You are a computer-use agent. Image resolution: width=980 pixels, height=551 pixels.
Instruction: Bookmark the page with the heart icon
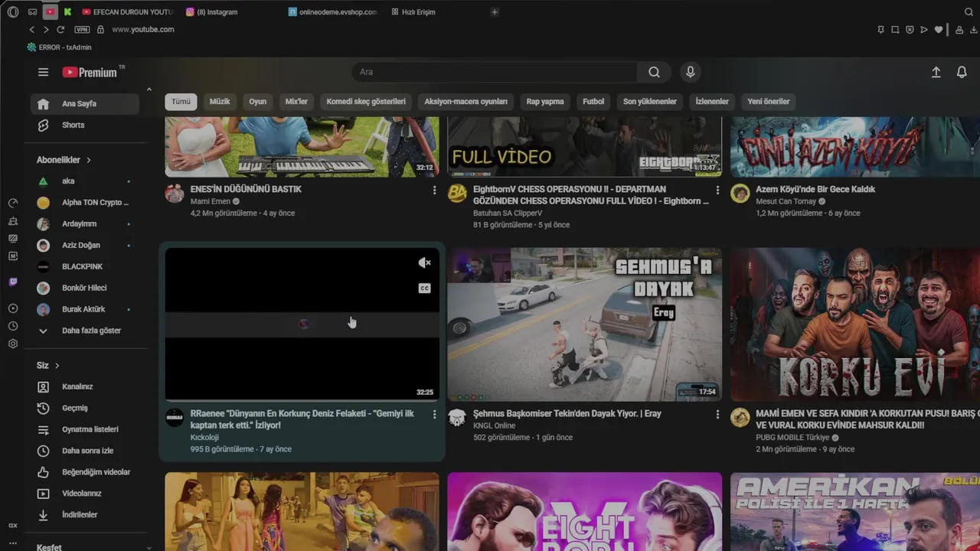pos(939,29)
